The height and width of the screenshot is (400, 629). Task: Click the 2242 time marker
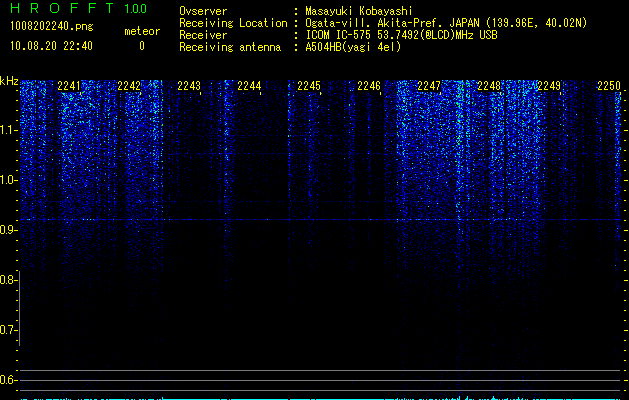pyautogui.click(x=129, y=86)
